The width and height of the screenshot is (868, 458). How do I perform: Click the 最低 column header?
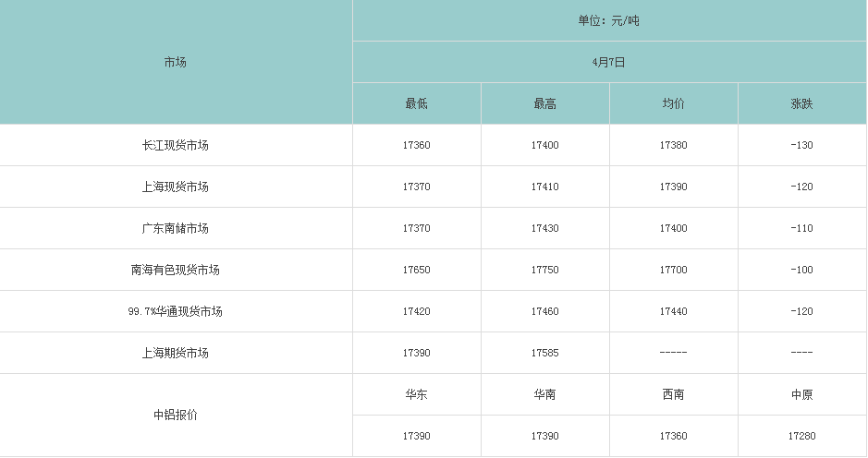click(417, 103)
